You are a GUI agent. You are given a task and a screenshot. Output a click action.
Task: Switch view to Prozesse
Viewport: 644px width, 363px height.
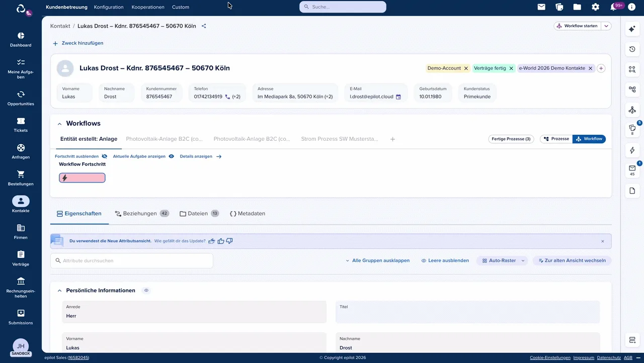(x=556, y=139)
